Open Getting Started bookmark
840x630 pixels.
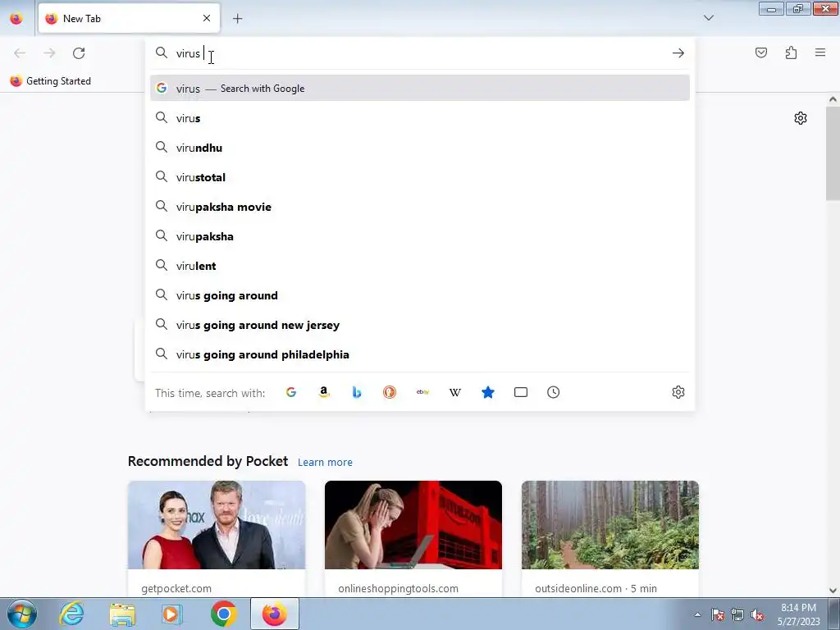point(51,81)
